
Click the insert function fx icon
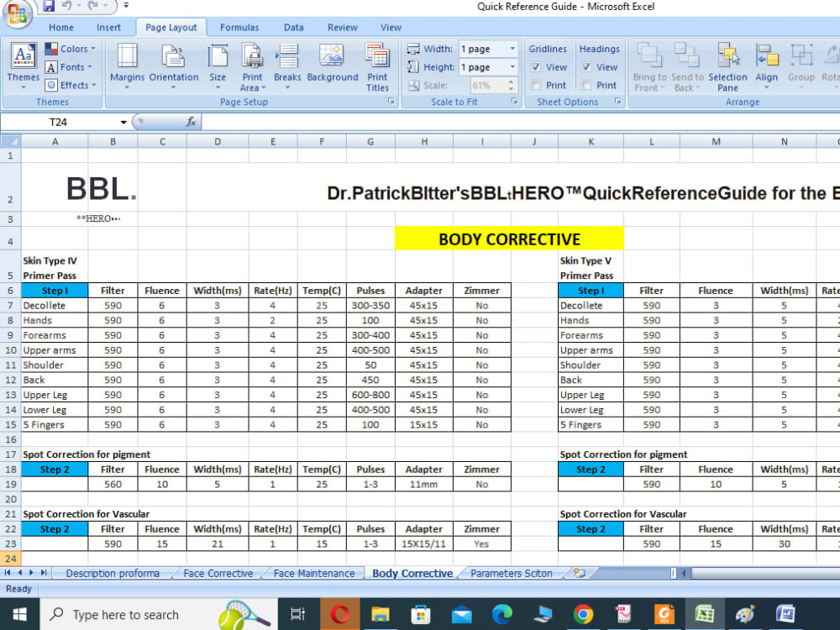point(191,122)
